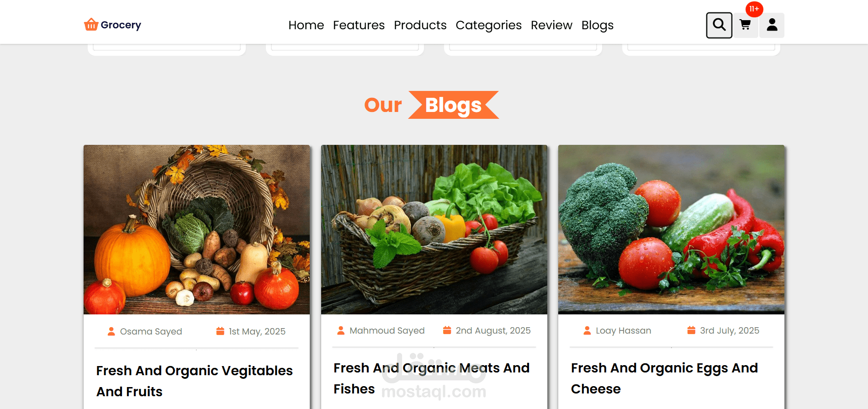Click the 11+ cart badge
The height and width of the screenshot is (409, 868).
754,9
